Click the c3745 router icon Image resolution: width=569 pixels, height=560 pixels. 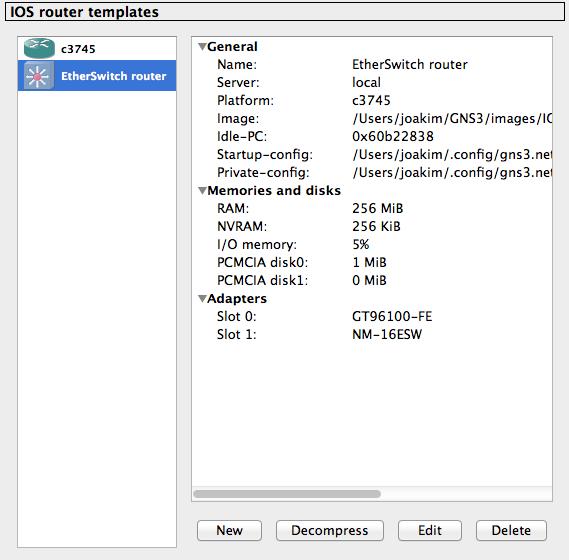(39, 48)
